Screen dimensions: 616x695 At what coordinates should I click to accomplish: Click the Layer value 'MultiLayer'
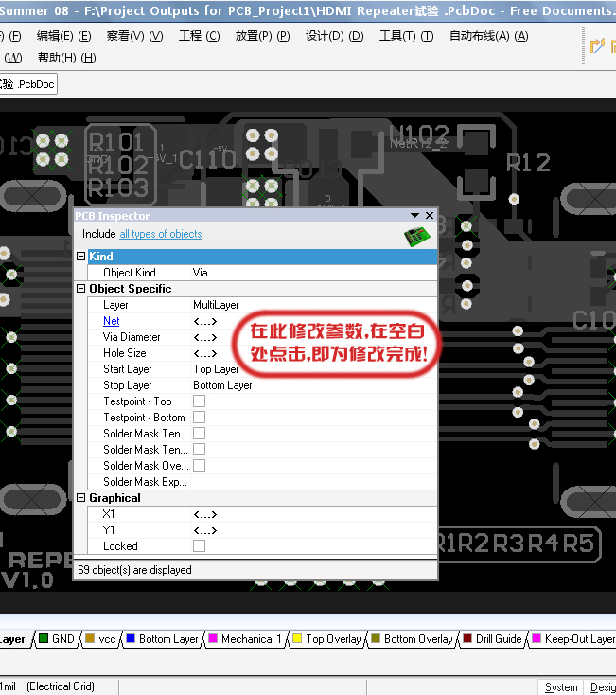click(216, 305)
